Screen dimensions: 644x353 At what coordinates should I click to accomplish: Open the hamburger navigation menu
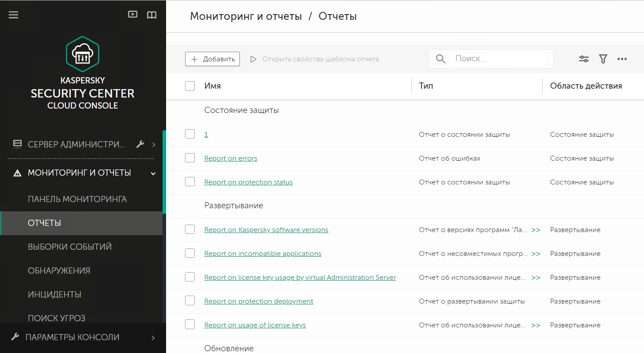14,15
